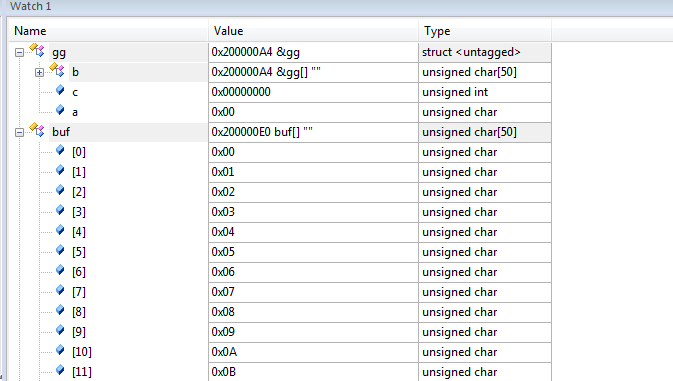Select the a member name
This screenshot has height=381, width=673.
pyautogui.click(x=75, y=112)
